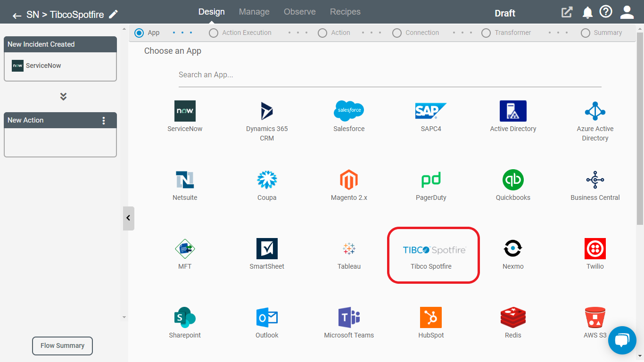Open notifications bell
The width and height of the screenshot is (644, 362).
coord(587,13)
